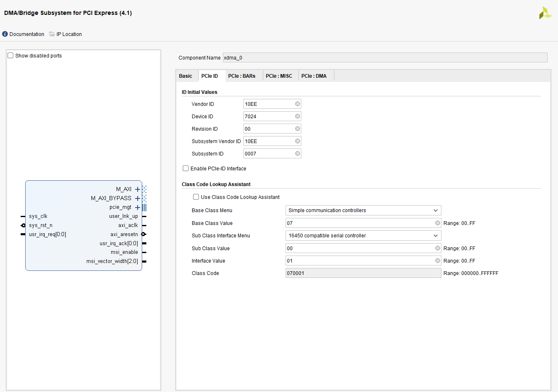Select the msi_enable port label
This screenshot has width=558, height=392.
pos(124,252)
